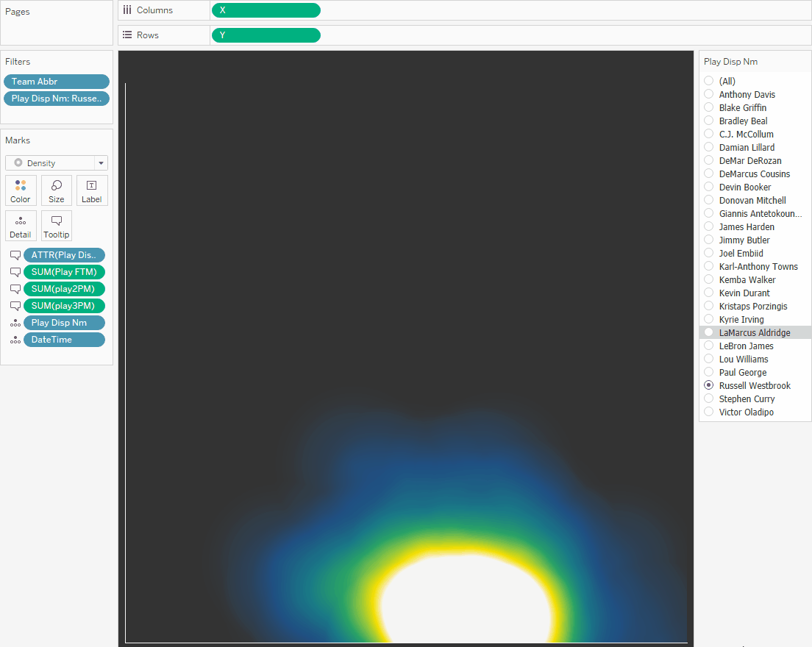The image size is (812, 647).
Task: Open the Size marks card
Action: [57, 190]
